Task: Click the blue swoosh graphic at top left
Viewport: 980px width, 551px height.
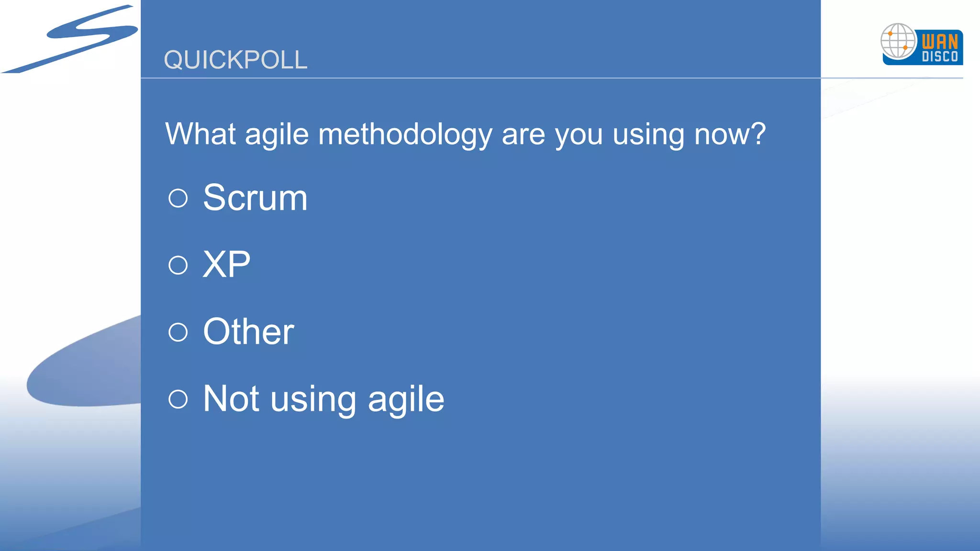Action: point(70,39)
